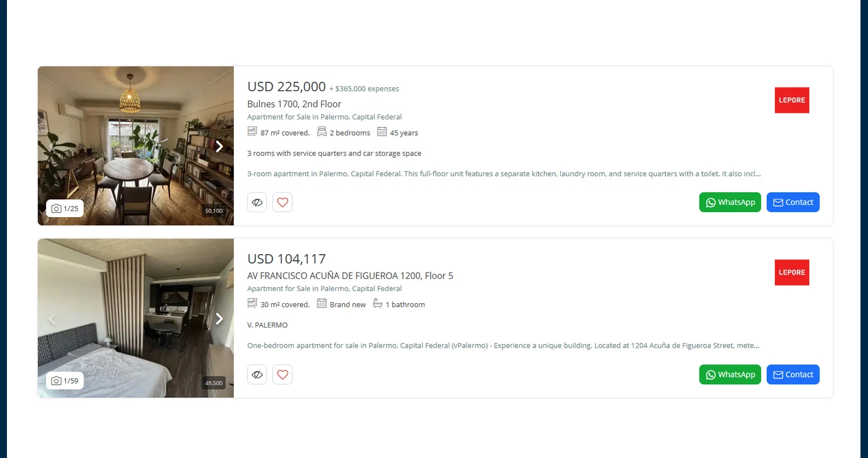Open AV FRANCISCO ACUÑA DE FIGUEROA listing title
The width and height of the screenshot is (868, 458).
pyautogui.click(x=350, y=275)
